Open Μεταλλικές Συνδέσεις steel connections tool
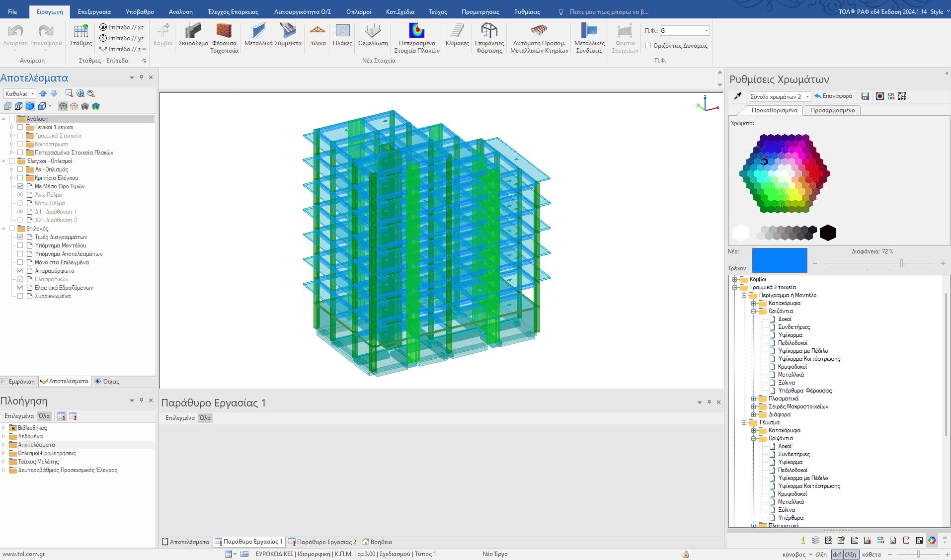 pos(589,31)
